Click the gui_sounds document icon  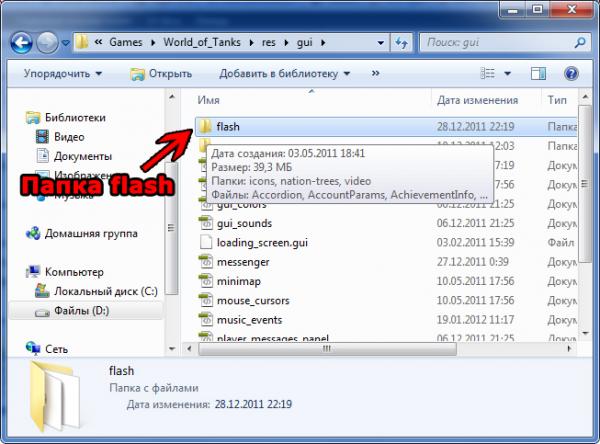[206, 223]
